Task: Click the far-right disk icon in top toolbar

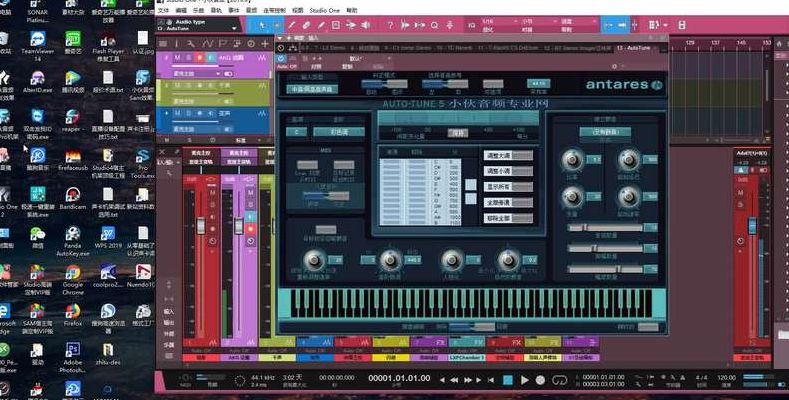Action: click(681, 25)
